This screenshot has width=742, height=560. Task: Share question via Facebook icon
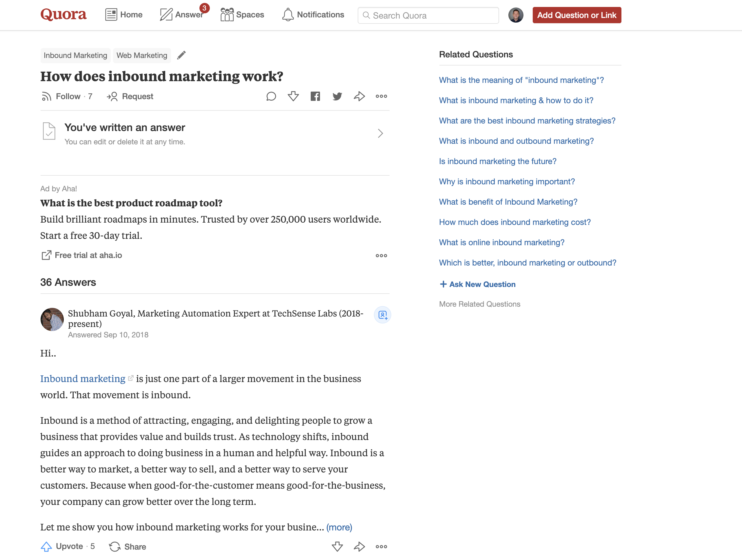(315, 97)
